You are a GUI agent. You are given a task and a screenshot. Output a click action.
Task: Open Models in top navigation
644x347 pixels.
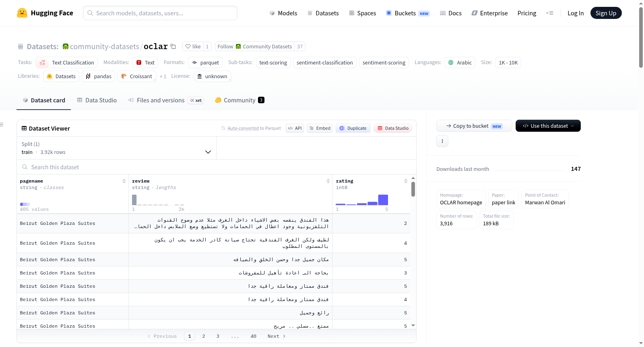tap(283, 13)
